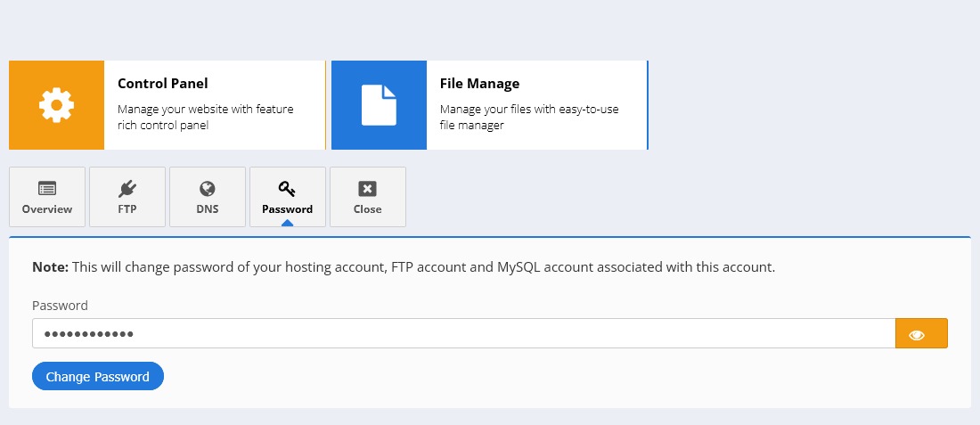Switch to the Overview tab label
980x425 pixels.
point(47,209)
